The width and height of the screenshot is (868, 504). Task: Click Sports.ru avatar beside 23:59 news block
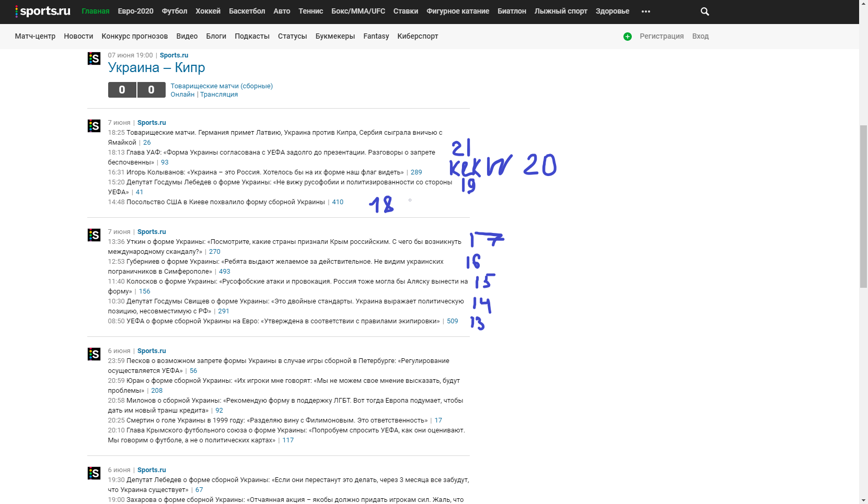[x=94, y=354]
